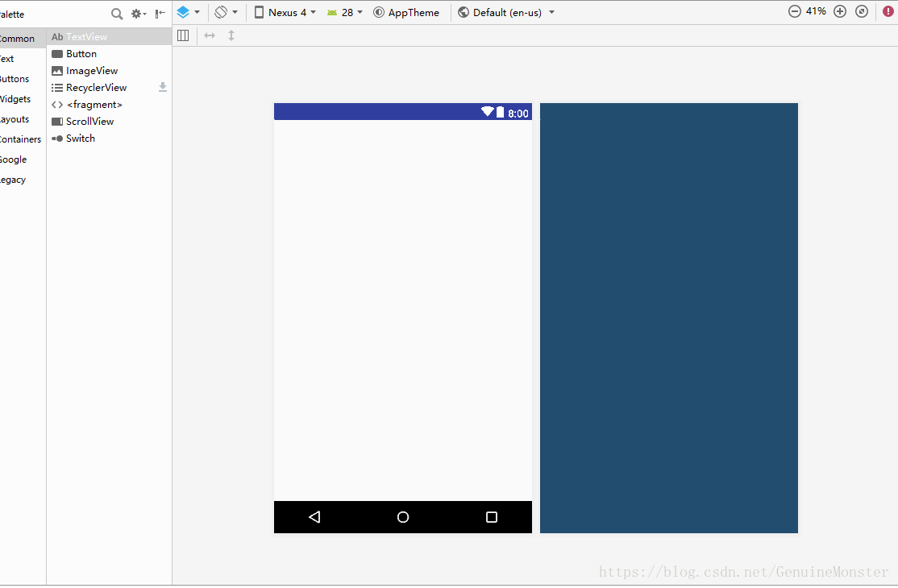Click the RecyclerView download icon
Viewport: 898px width, 588px height.
(x=163, y=87)
